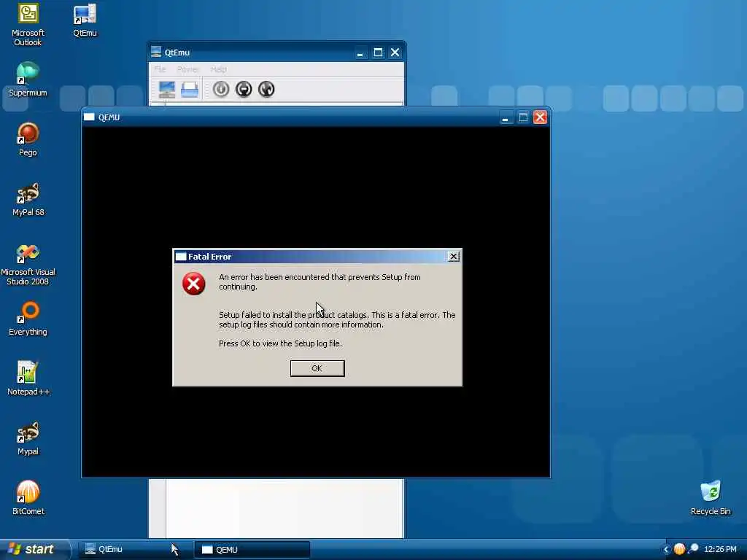747x560 pixels.
Task: Click the text 'Press OK to view the Setup log file.'
Action: 280,343
